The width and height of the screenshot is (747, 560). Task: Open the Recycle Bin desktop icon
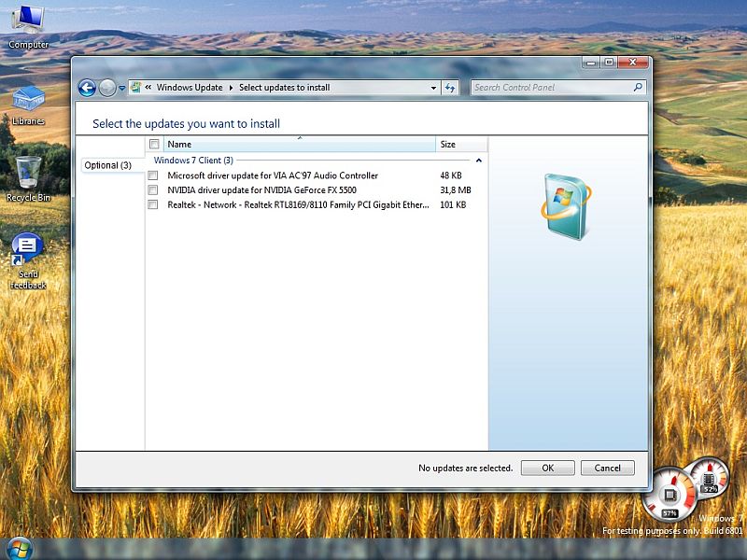click(x=28, y=179)
